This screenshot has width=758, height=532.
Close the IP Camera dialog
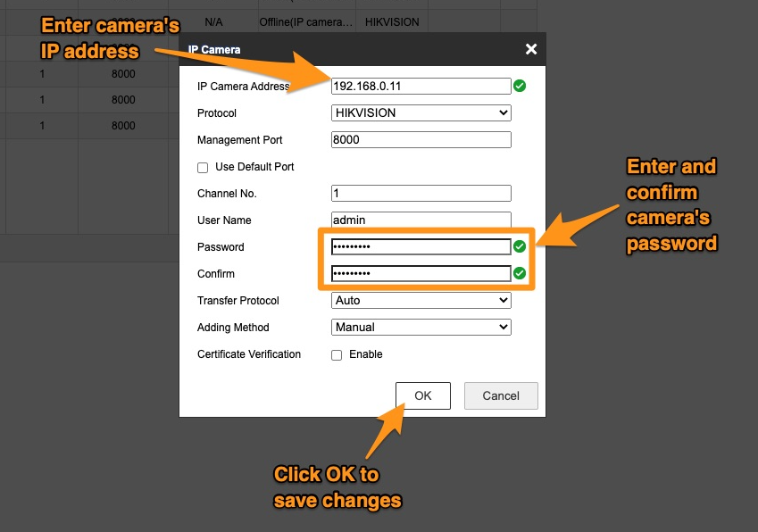(531, 49)
